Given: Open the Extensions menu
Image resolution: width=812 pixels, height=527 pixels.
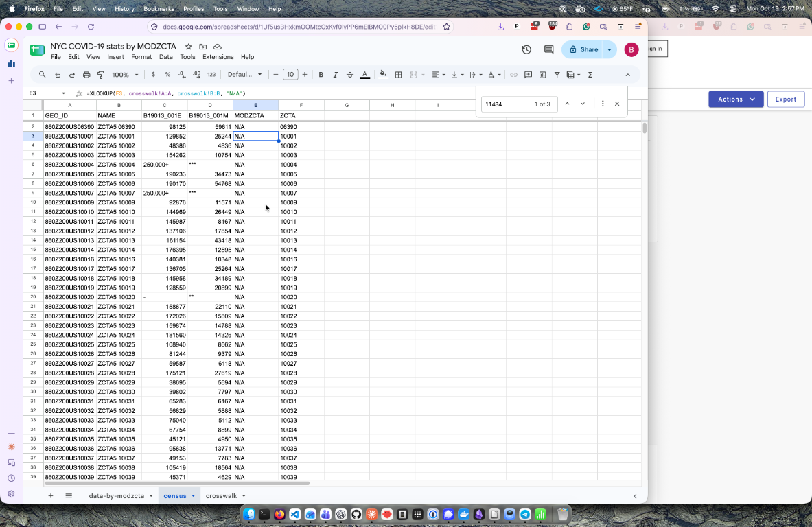Looking at the screenshot, I should [x=218, y=57].
